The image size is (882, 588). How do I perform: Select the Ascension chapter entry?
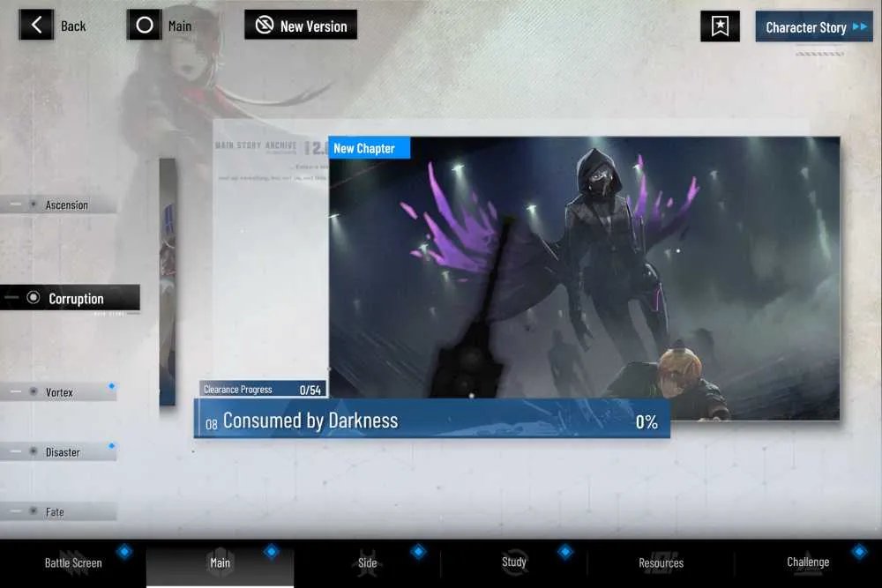[58, 205]
